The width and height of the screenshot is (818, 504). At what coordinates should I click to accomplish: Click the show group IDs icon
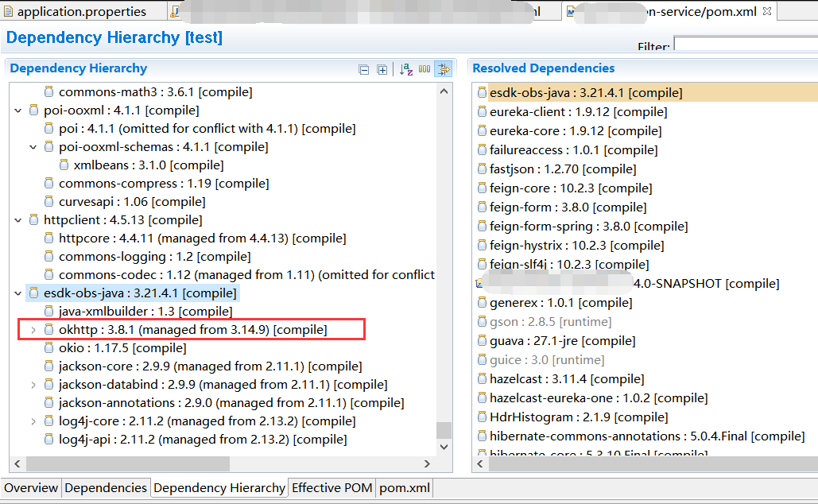424,69
